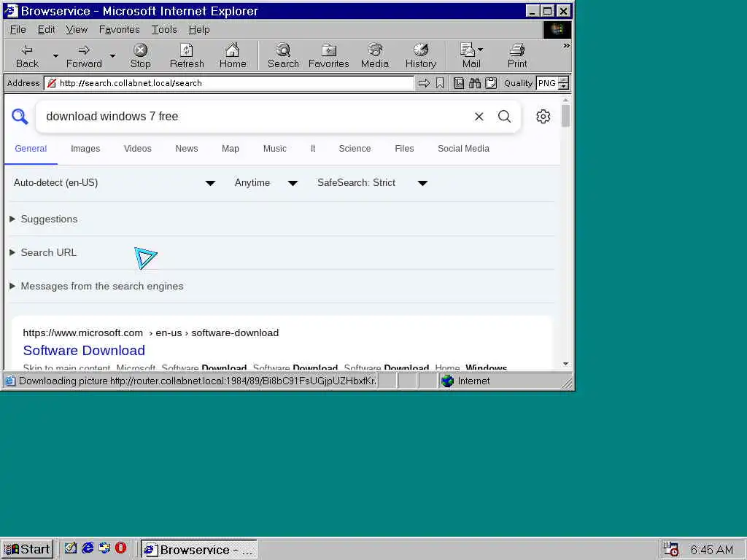This screenshot has width=747, height=560.
Task: Open the SafeSearch: Strict dropdown
Action: pyautogui.click(x=372, y=183)
